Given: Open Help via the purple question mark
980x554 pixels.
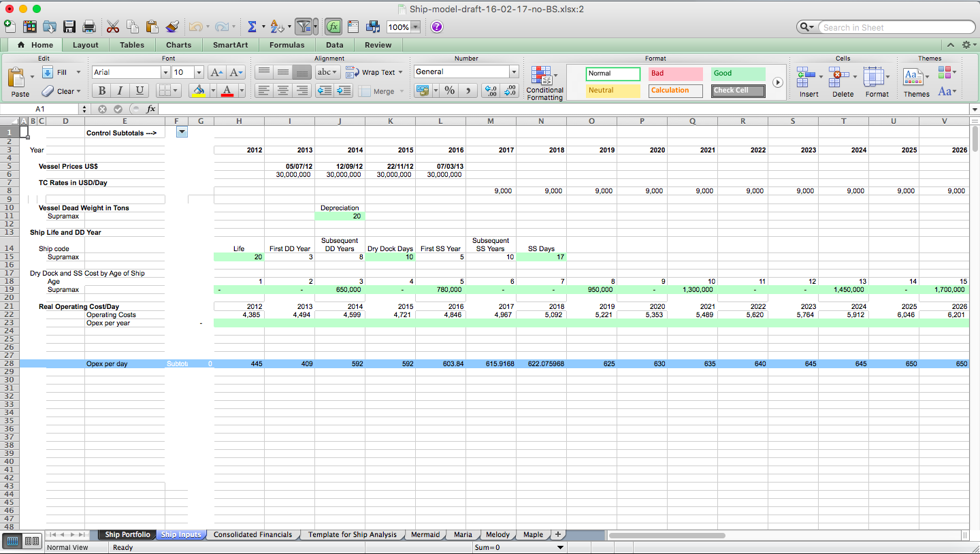Looking at the screenshot, I should coord(437,27).
